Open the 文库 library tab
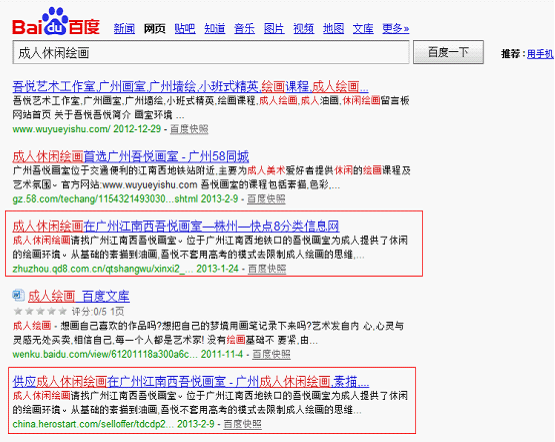The width and height of the screenshot is (555, 442). click(x=363, y=29)
